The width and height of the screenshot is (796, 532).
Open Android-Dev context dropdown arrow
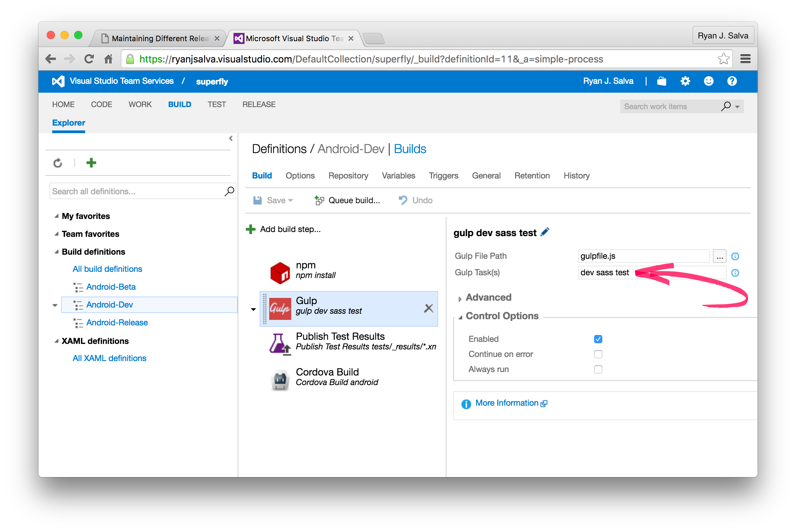[55, 305]
